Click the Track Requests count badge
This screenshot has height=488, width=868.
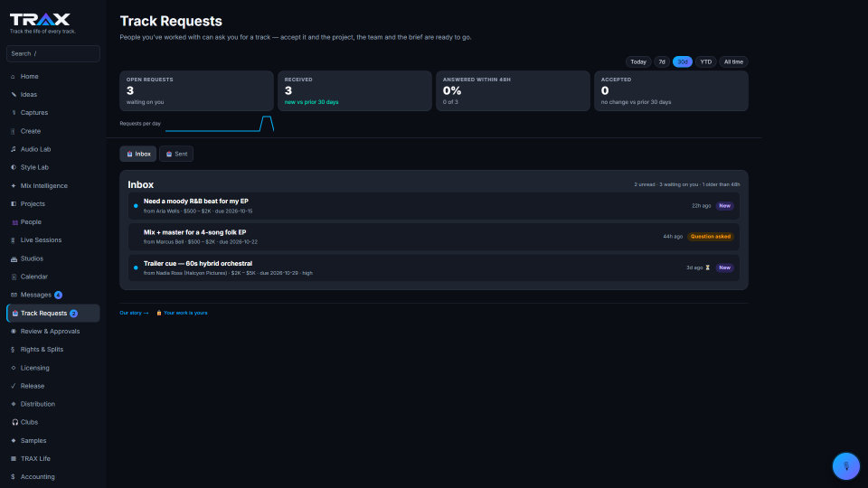tap(73, 314)
